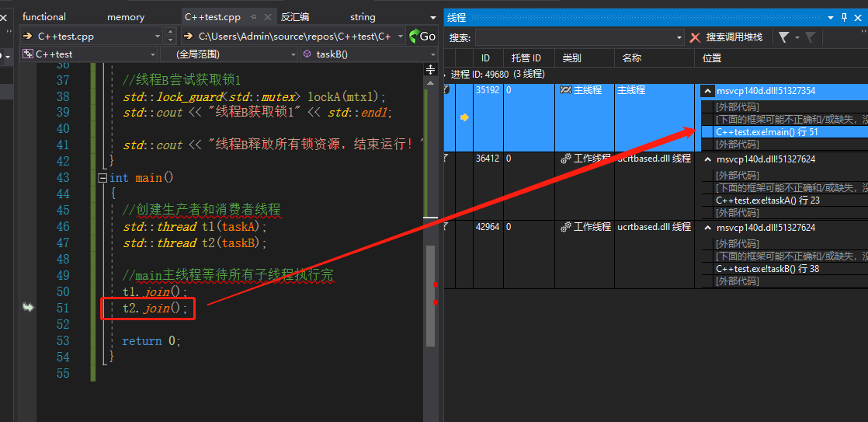
Task: Close the left docked panel with X
Action: coord(3,18)
